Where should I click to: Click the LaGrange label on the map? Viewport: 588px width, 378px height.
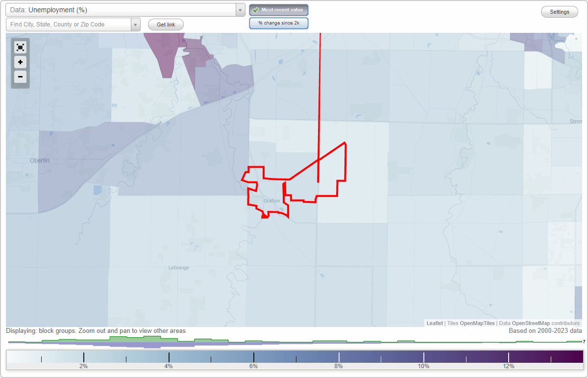178,268
